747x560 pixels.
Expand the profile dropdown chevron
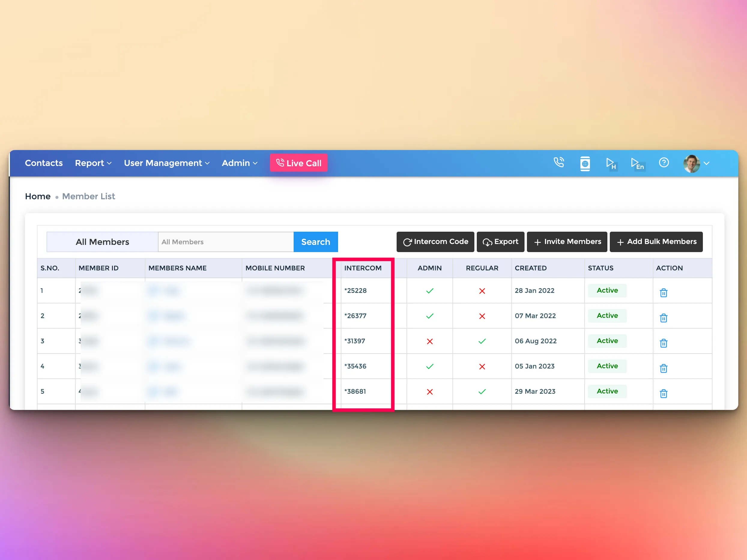click(x=706, y=163)
